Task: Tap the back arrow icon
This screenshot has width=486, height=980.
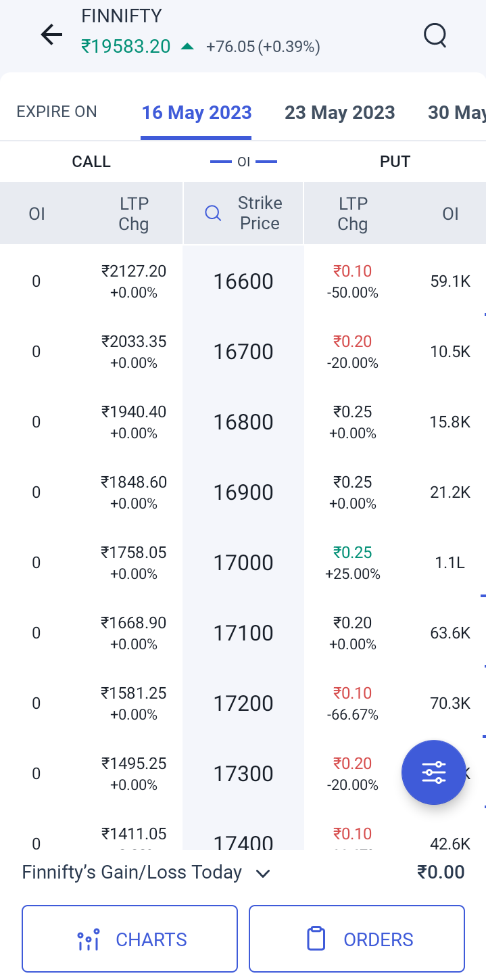Action: pos(51,34)
